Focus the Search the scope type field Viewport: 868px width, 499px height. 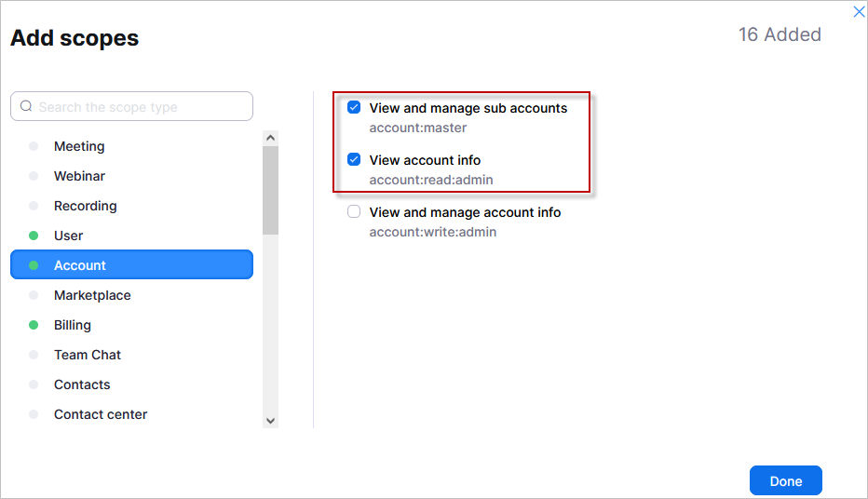pos(131,106)
